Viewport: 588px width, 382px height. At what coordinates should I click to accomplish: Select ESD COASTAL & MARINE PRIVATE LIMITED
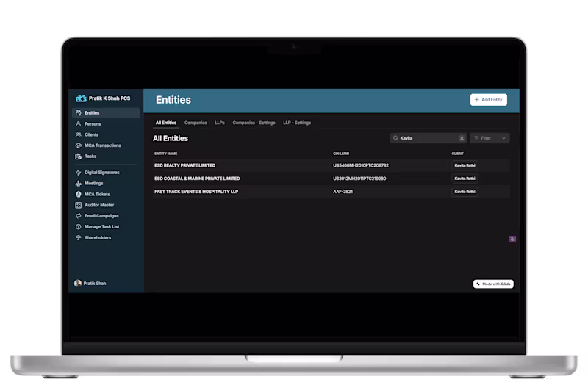331,179
